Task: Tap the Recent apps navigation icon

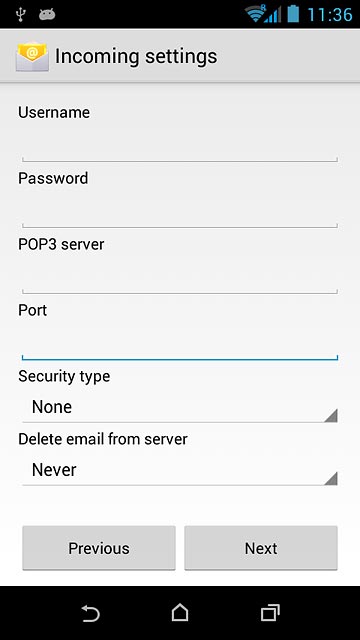Action: point(270,613)
